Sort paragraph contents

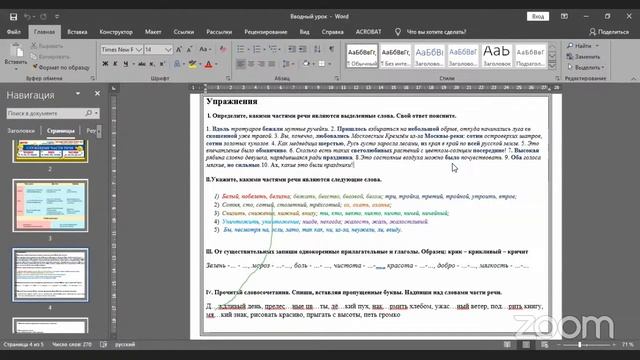click(x=317, y=49)
